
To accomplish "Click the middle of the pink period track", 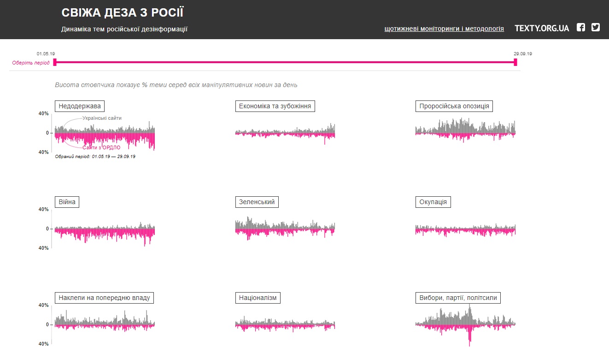I will [x=285, y=62].
